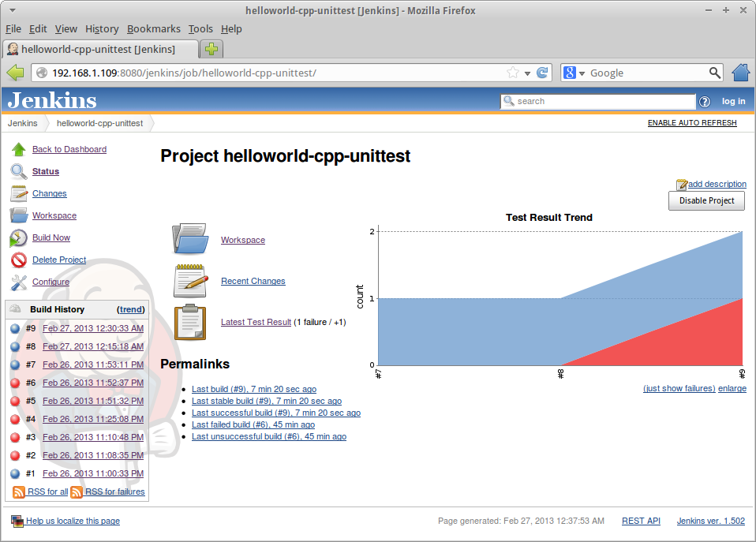The height and width of the screenshot is (542, 756).
Task: Click the search help question mark icon
Action: point(705,102)
